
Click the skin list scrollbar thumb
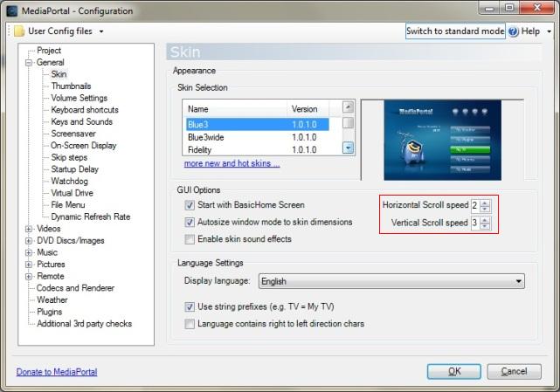348,123
